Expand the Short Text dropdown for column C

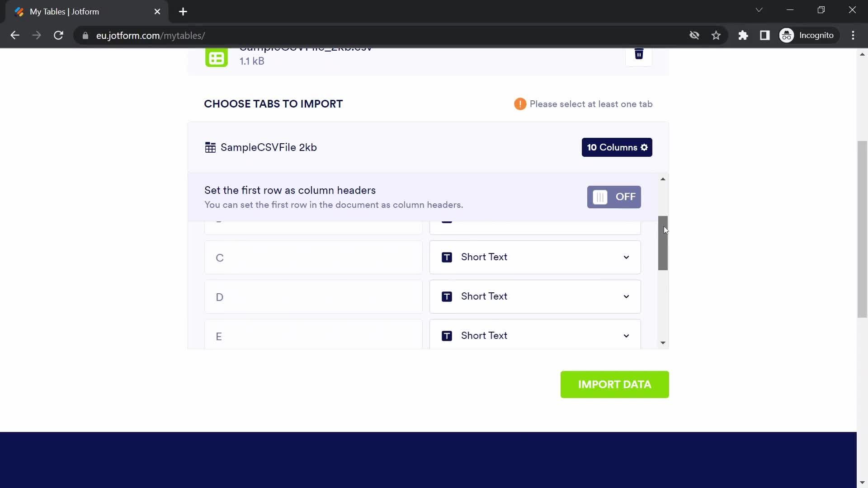(x=626, y=257)
